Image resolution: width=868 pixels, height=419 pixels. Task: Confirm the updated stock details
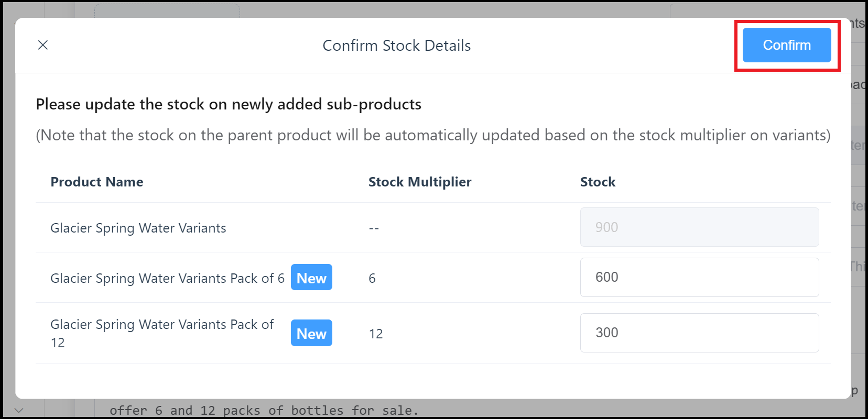[786, 45]
